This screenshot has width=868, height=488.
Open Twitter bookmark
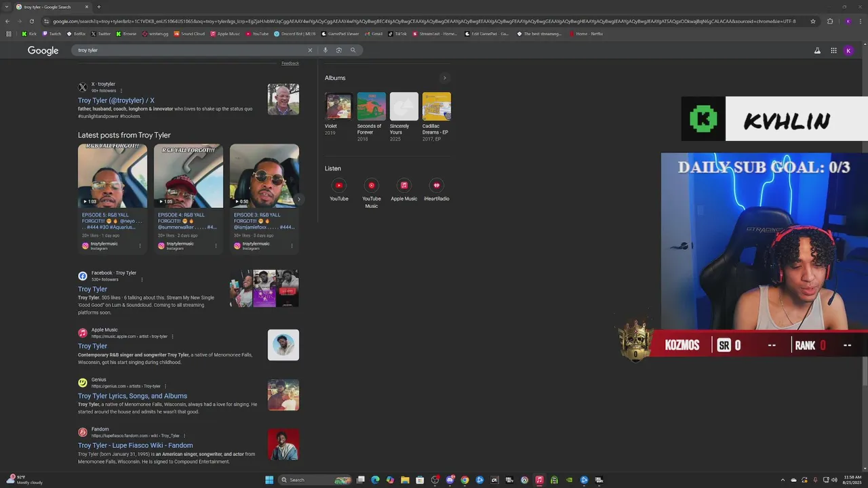pos(101,34)
